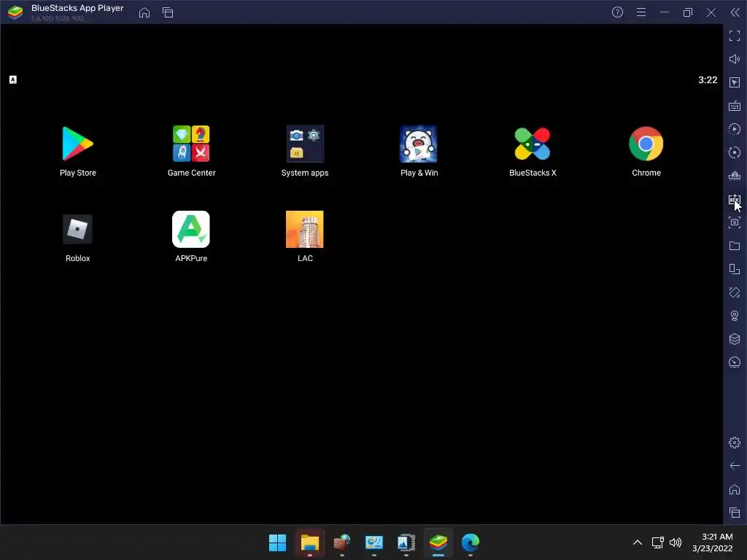This screenshot has height=560, width=747.
Task: Open taskbar volume speaker icon
Action: pyautogui.click(x=676, y=542)
